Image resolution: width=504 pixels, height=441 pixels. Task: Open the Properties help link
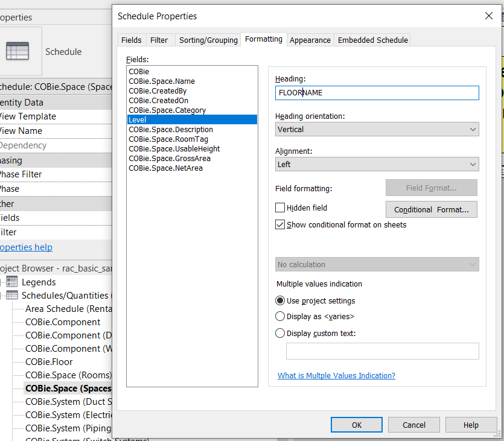(26, 247)
